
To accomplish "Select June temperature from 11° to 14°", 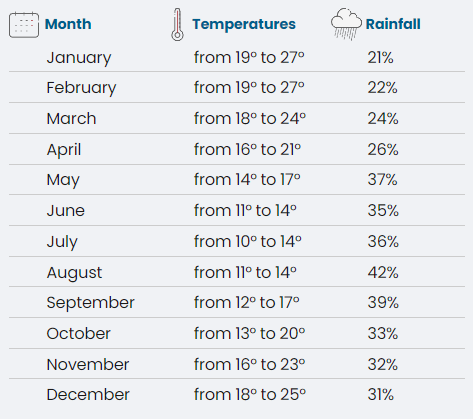I will [245, 211].
